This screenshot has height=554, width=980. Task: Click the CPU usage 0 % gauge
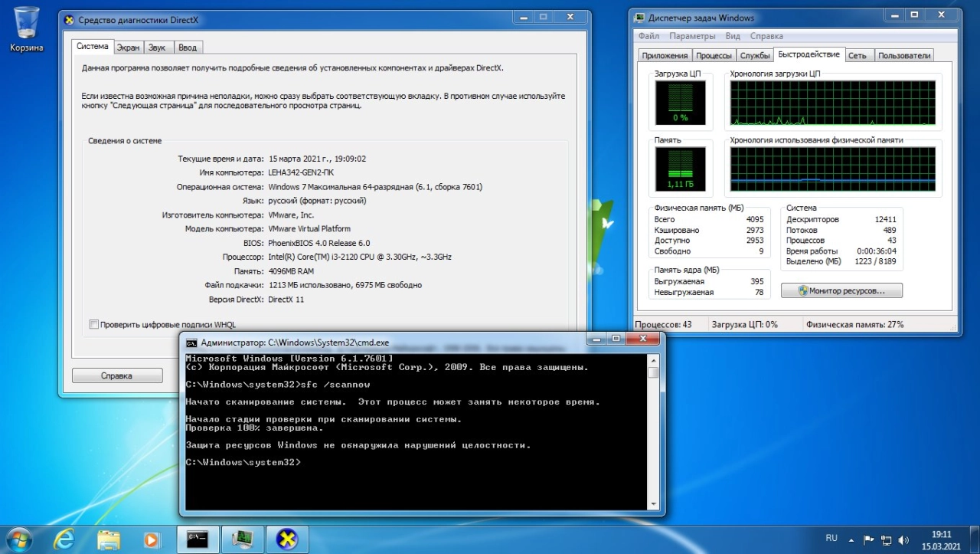pos(680,102)
